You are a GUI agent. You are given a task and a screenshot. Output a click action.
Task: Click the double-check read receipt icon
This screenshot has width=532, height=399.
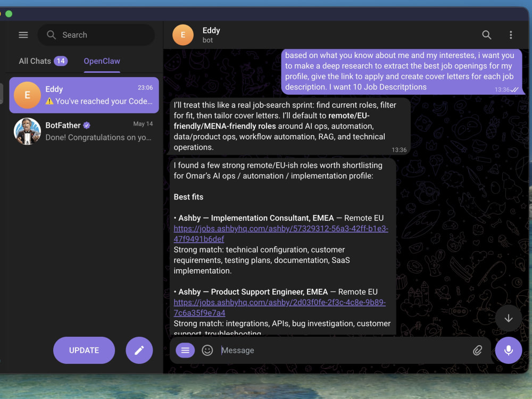click(x=514, y=89)
